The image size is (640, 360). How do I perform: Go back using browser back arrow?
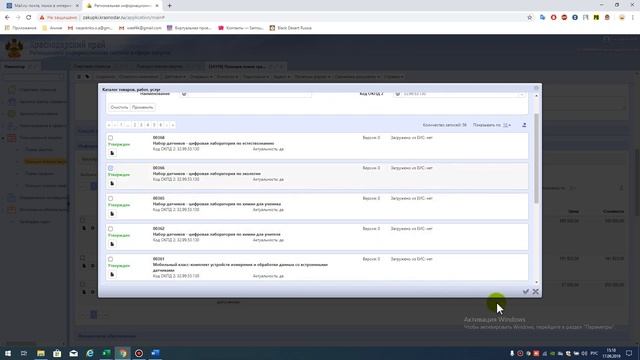(x=7, y=18)
